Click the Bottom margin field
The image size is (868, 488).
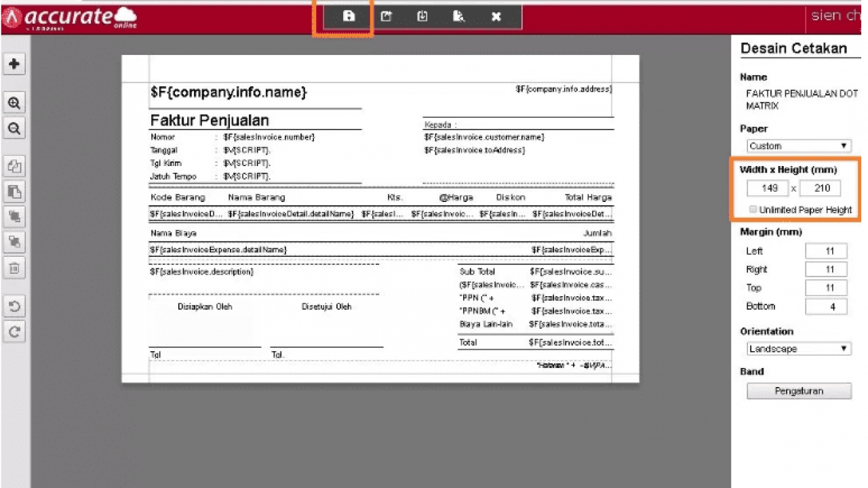point(826,306)
